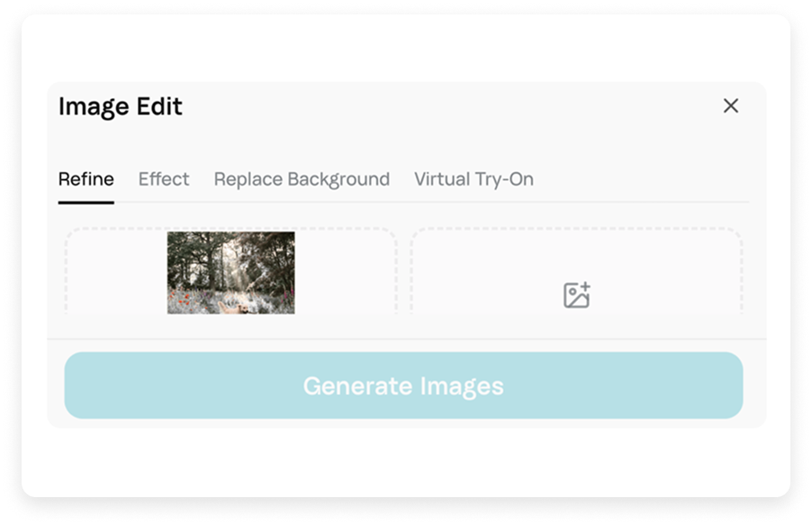Close the Image Edit dialog
Viewport: 812px width, 526px height.
pos(733,104)
